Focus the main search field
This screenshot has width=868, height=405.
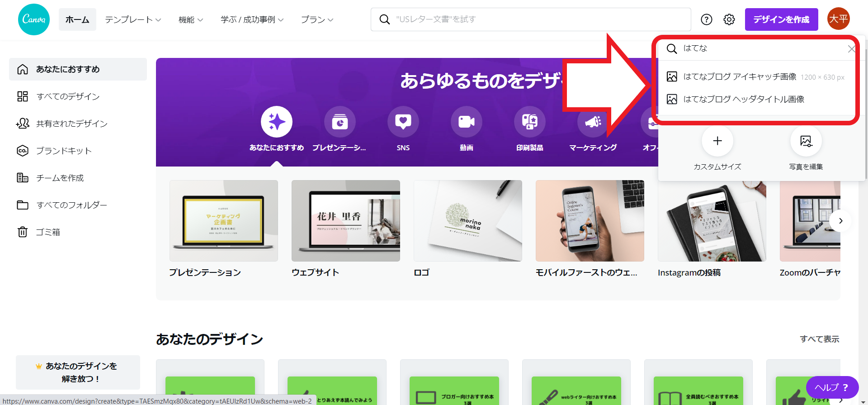tap(531, 19)
